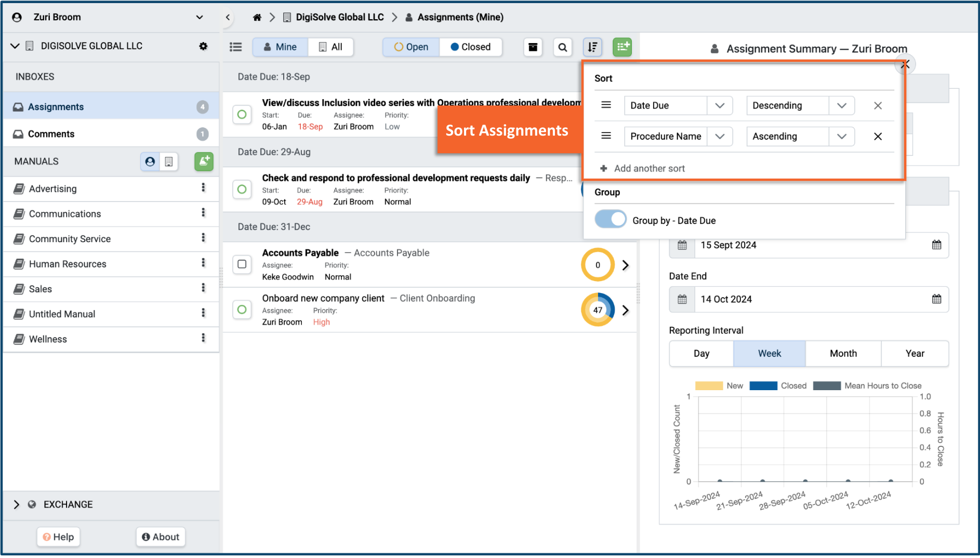Click the sort assignments toolbar icon

pyautogui.click(x=592, y=47)
